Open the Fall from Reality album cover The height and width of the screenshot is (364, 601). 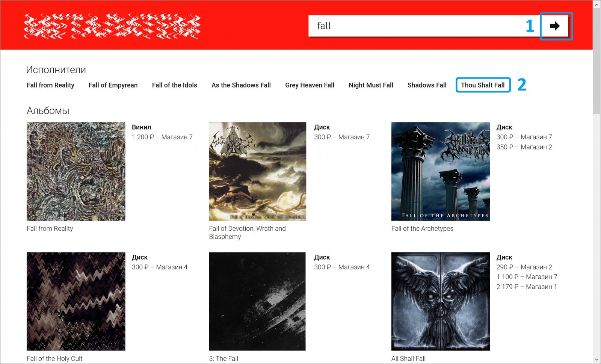pyautogui.click(x=76, y=171)
